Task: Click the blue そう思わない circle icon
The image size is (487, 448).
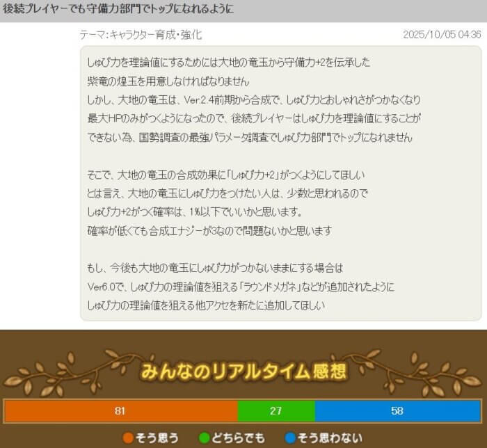Action: click(x=291, y=438)
